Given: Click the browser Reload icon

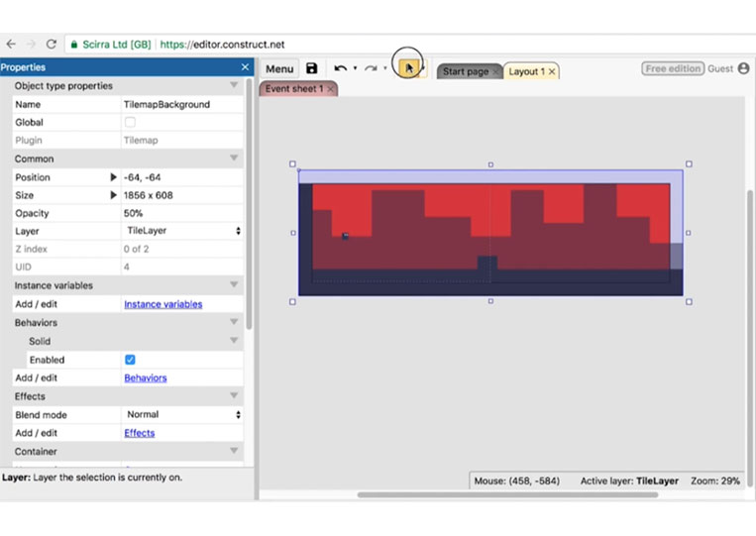Looking at the screenshot, I should pyautogui.click(x=52, y=44).
